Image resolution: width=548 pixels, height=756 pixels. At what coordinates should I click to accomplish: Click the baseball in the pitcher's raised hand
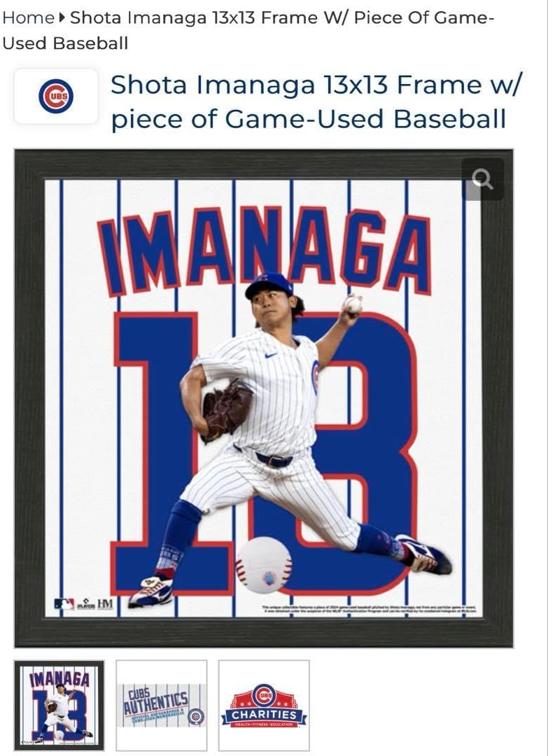(x=353, y=304)
